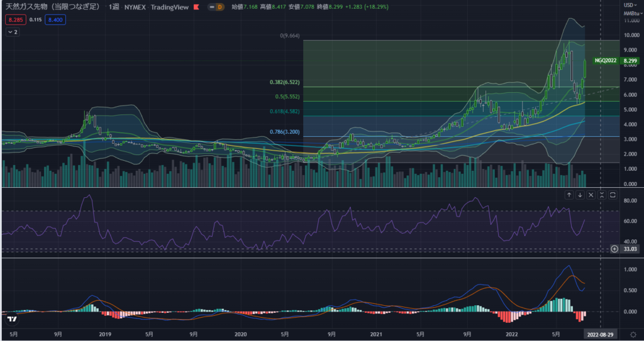Open chart settings gear in bottom-right corner

(x=633, y=335)
